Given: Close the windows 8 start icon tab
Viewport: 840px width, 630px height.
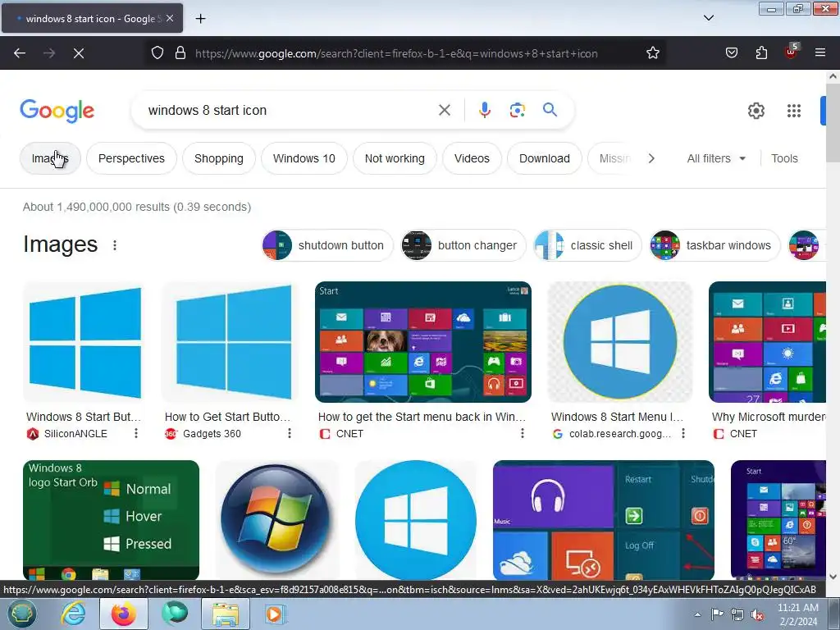Looking at the screenshot, I should pos(170,18).
